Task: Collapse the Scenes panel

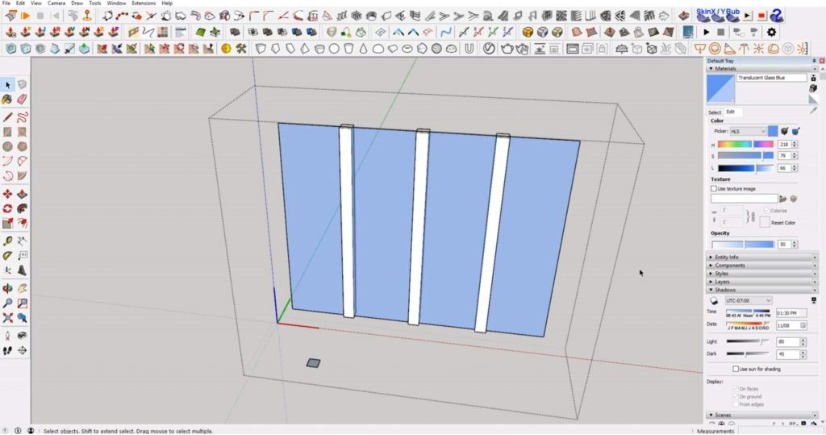Action: coord(762,415)
